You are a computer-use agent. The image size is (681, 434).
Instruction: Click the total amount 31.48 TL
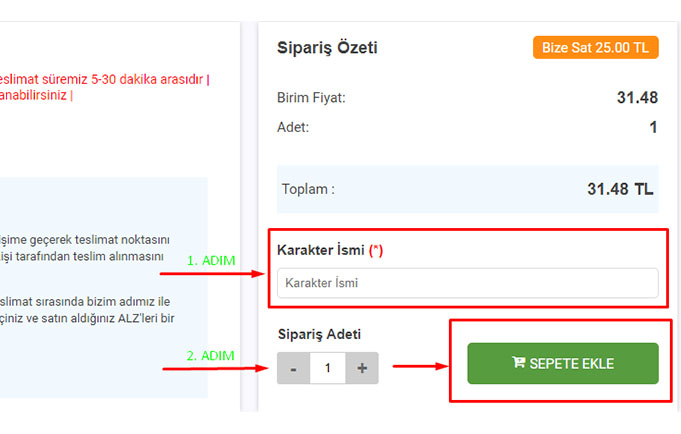[619, 189]
